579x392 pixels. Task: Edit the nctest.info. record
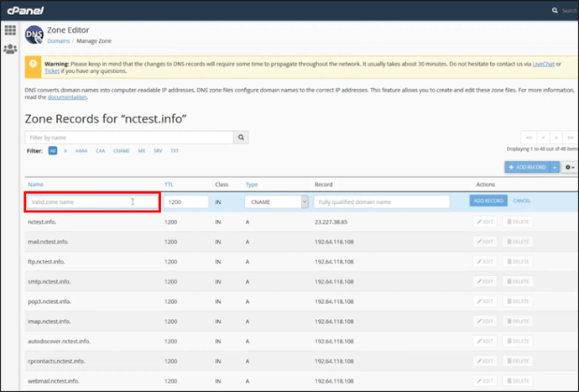tap(485, 222)
